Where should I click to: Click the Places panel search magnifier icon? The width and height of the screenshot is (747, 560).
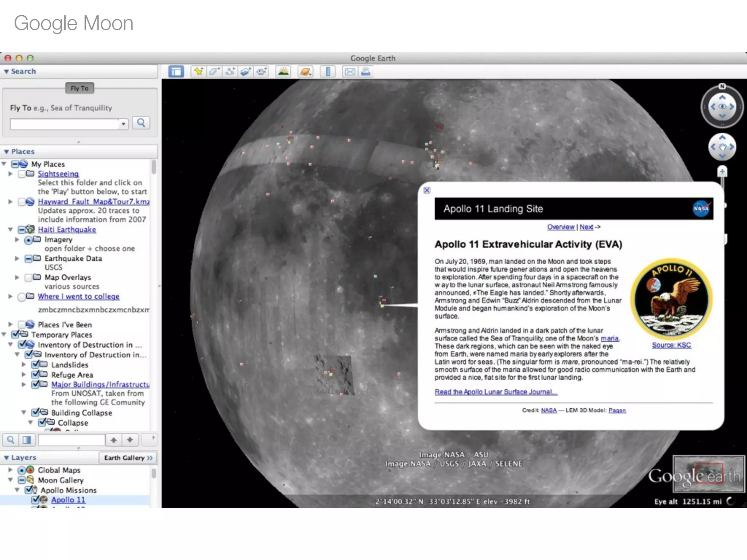pos(11,440)
